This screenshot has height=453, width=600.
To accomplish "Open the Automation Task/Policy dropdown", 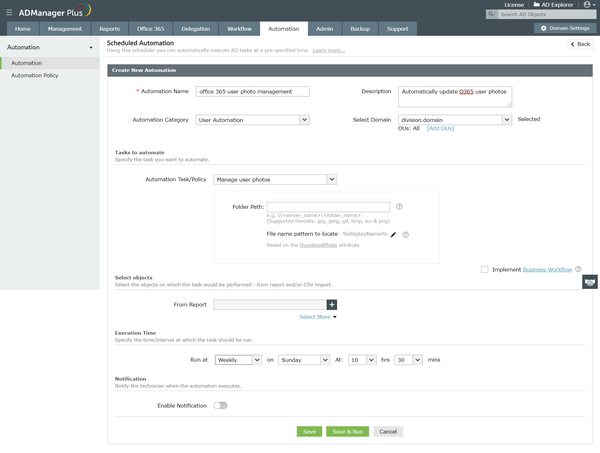I will [x=275, y=179].
